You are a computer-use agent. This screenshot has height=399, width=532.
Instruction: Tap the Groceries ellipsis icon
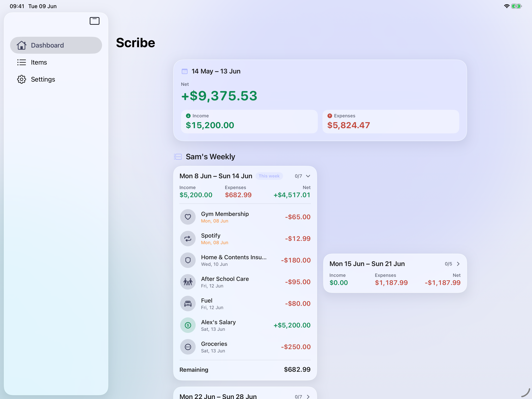coord(188,347)
